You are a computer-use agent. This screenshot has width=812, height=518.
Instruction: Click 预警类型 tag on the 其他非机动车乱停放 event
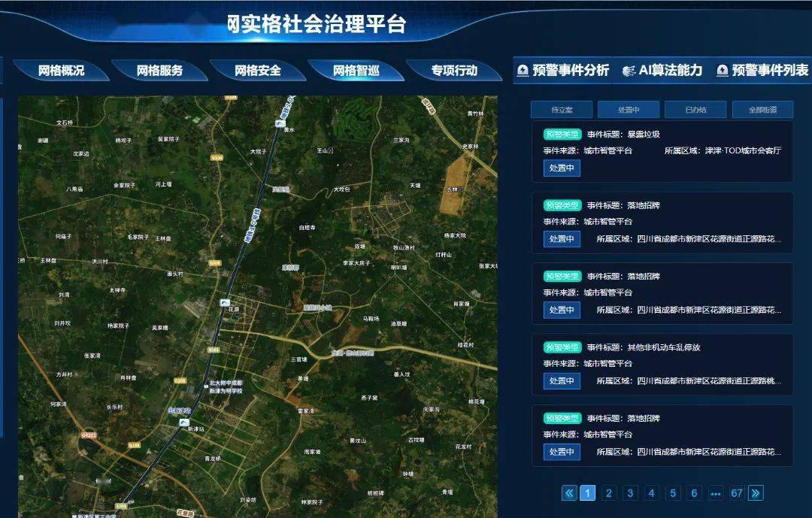[x=562, y=347]
